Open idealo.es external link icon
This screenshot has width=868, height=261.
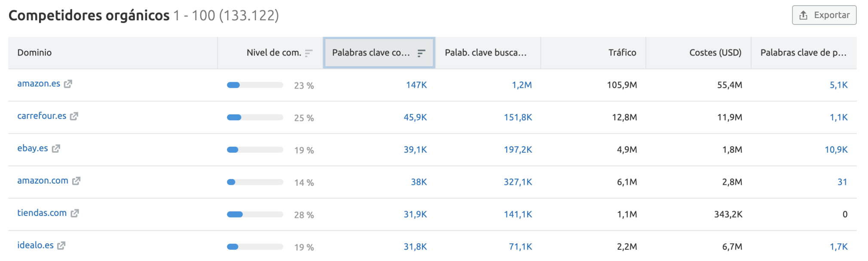tap(61, 246)
